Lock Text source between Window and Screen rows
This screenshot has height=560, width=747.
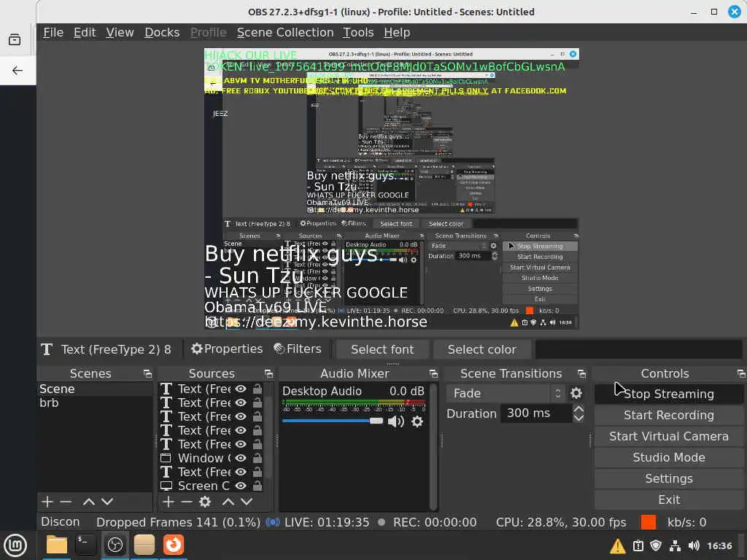258,472
